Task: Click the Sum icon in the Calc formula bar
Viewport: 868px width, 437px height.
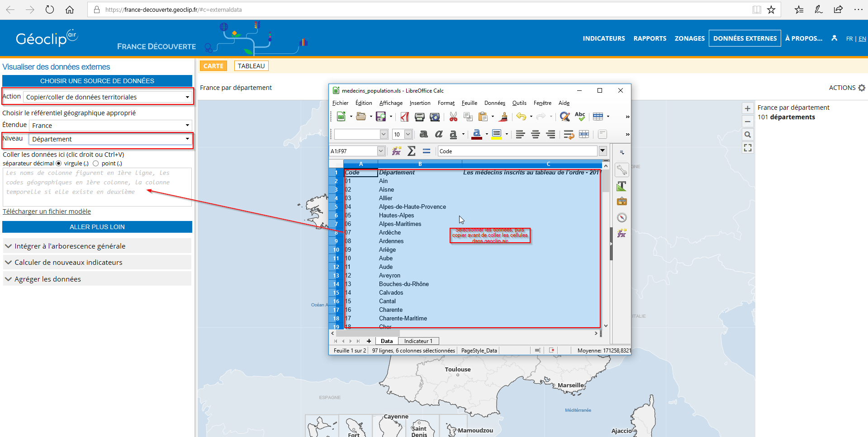Action: pos(411,151)
